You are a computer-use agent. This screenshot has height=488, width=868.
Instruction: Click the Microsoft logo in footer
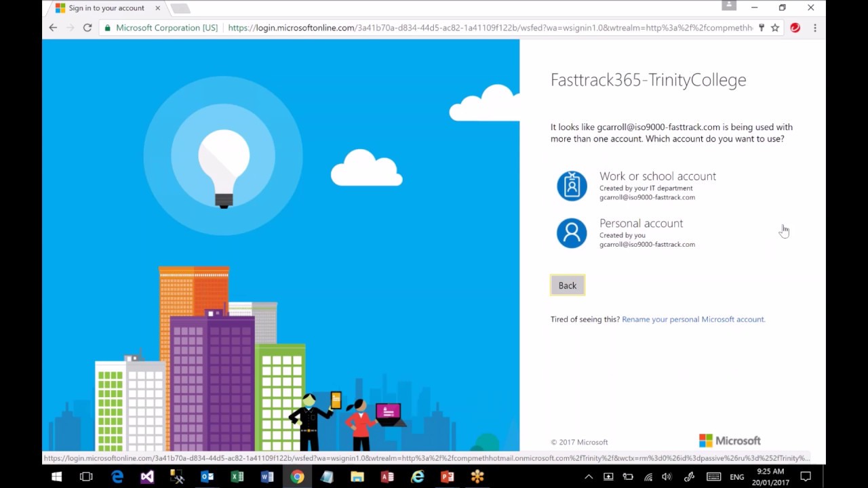[730, 441]
